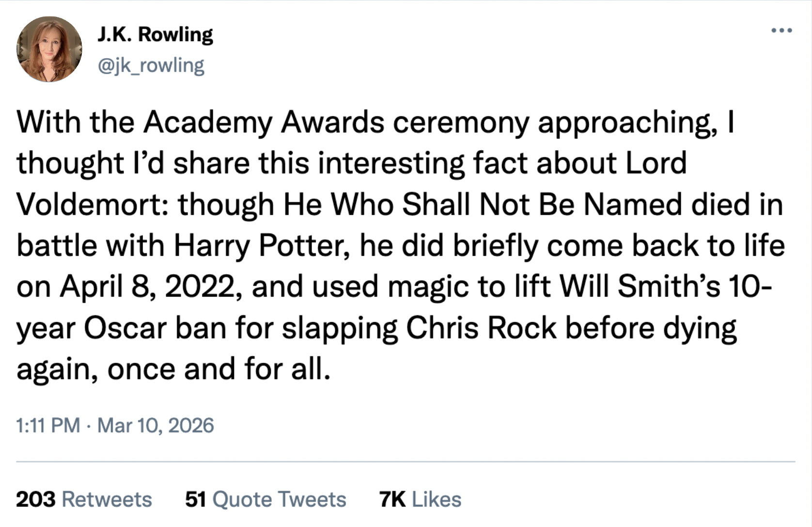Show the Likes list label
The image size is (812, 527).
pyautogui.click(x=437, y=499)
